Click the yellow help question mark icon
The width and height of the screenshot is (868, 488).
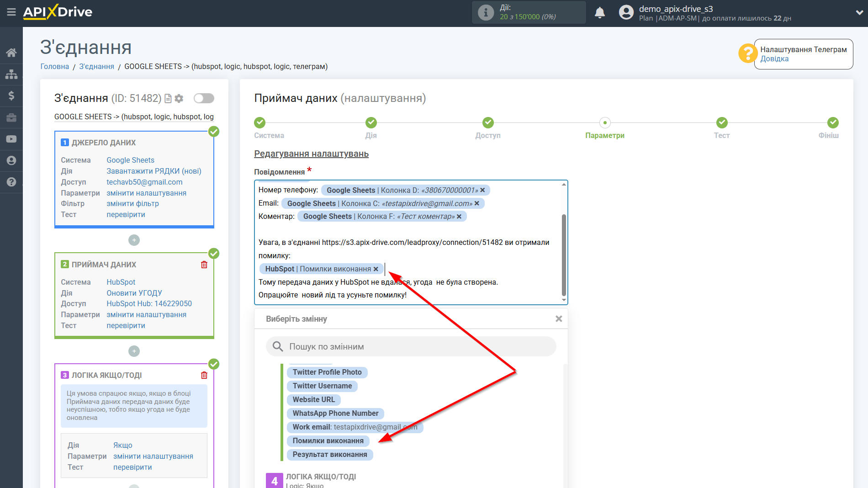(x=748, y=53)
